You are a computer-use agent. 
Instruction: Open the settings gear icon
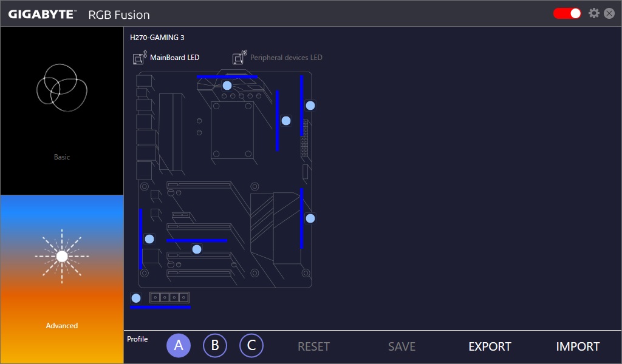tap(593, 13)
